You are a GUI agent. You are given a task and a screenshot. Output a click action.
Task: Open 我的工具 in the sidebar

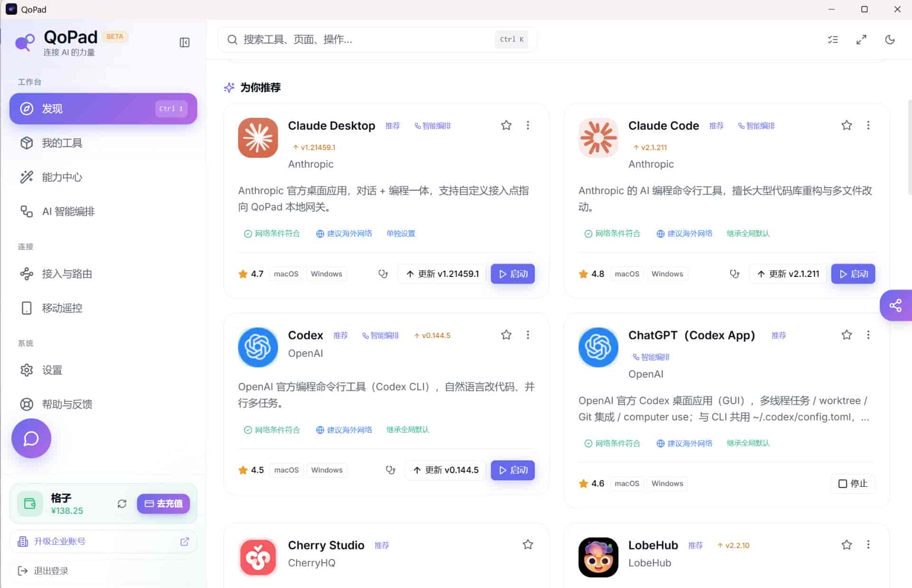pyautogui.click(x=103, y=143)
